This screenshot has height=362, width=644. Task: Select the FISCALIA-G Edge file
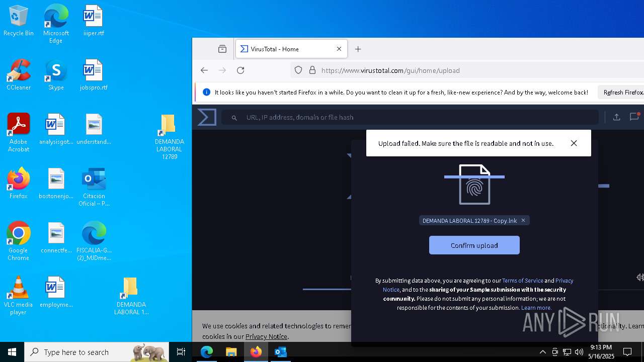(x=94, y=241)
